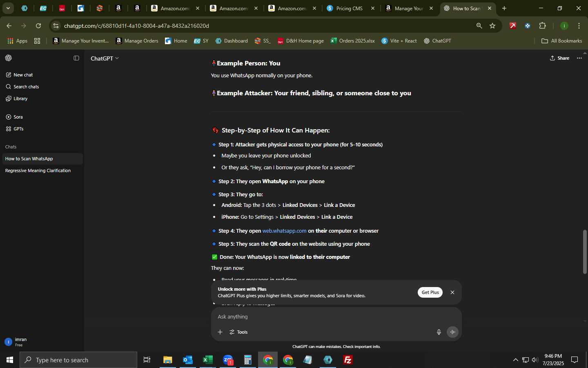This screenshot has height=368, width=588.
Task: Click the zoom magnifier icon in address bar
Action: (x=479, y=26)
